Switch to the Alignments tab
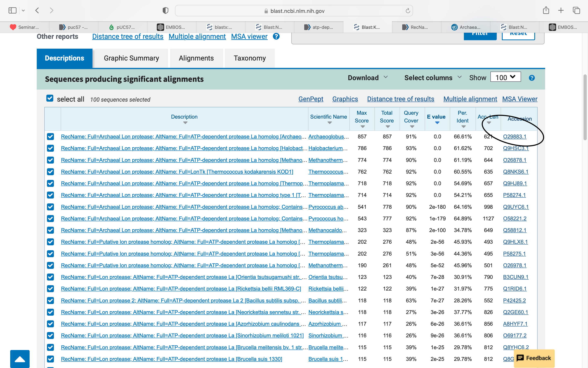The width and height of the screenshot is (588, 368). 196,58
